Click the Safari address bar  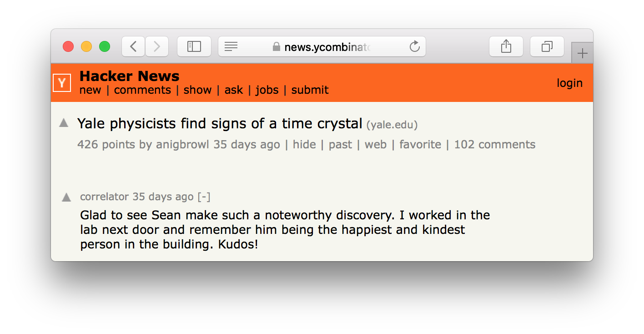(327, 46)
